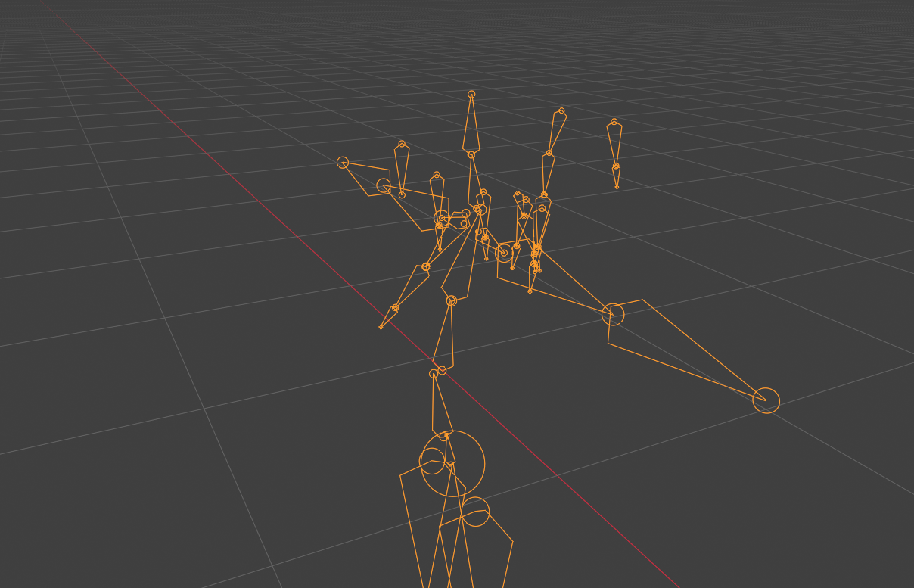Select the isolated bone at upper right
This screenshot has height=588, width=914.
[614, 144]
